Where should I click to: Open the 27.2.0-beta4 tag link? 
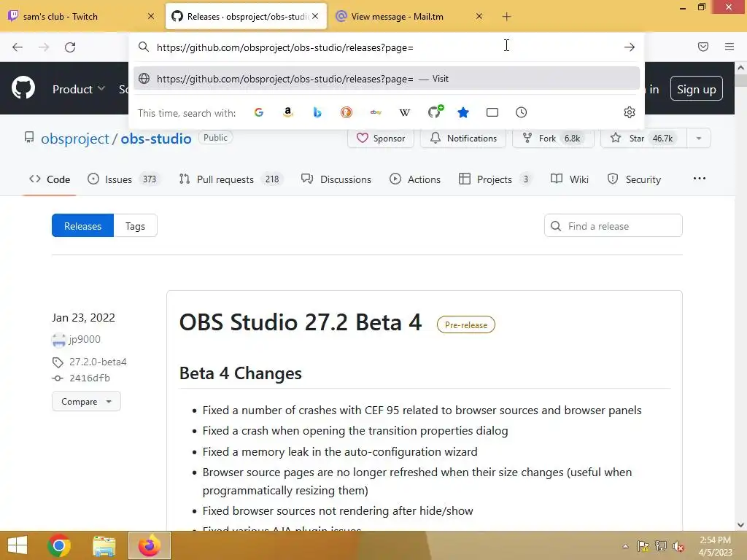coord(98,362)
